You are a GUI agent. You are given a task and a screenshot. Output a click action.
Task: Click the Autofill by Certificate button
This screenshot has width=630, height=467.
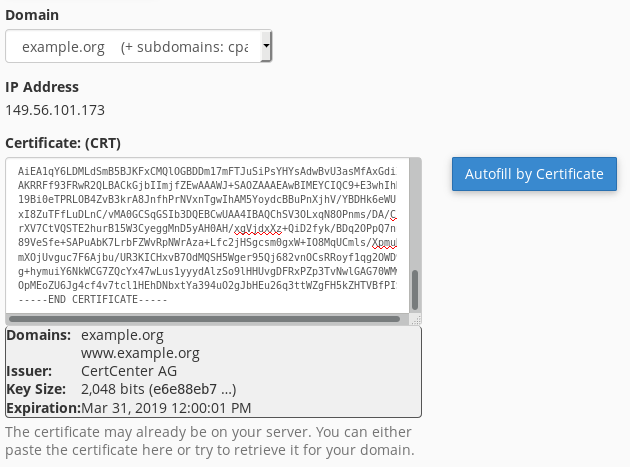[534, 174]
